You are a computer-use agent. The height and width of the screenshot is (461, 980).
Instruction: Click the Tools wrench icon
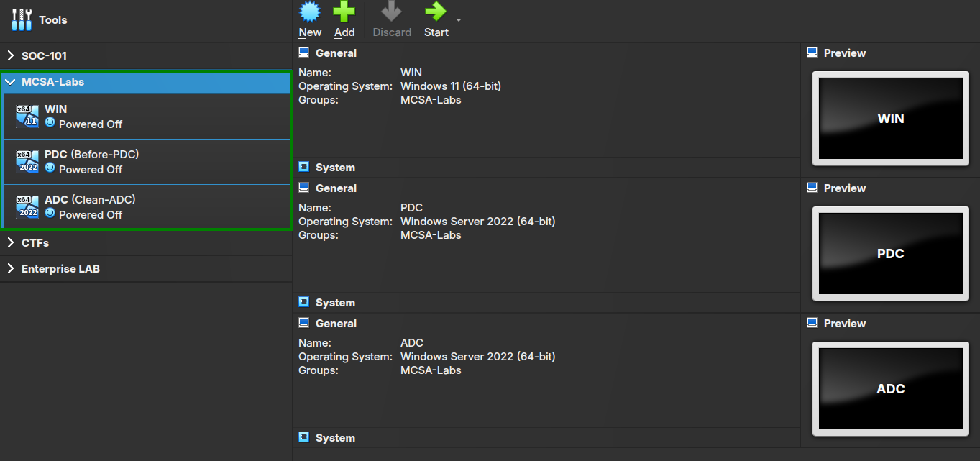point(22,20)
